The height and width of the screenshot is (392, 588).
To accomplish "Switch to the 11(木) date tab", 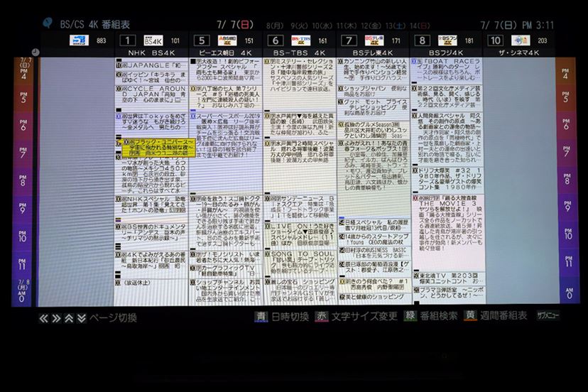I will (x=347, y=26).
